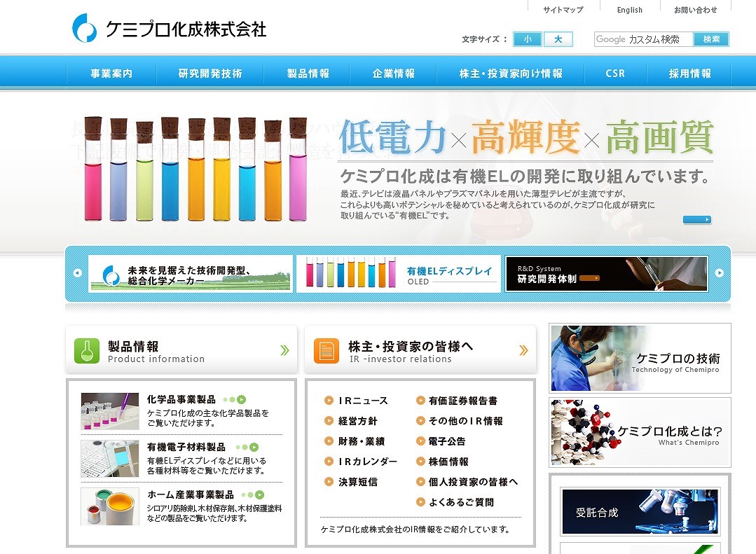This screenshot has height=554, width=756.
Task: Open the 決算短信 link
Action: (x=358, y=482)
